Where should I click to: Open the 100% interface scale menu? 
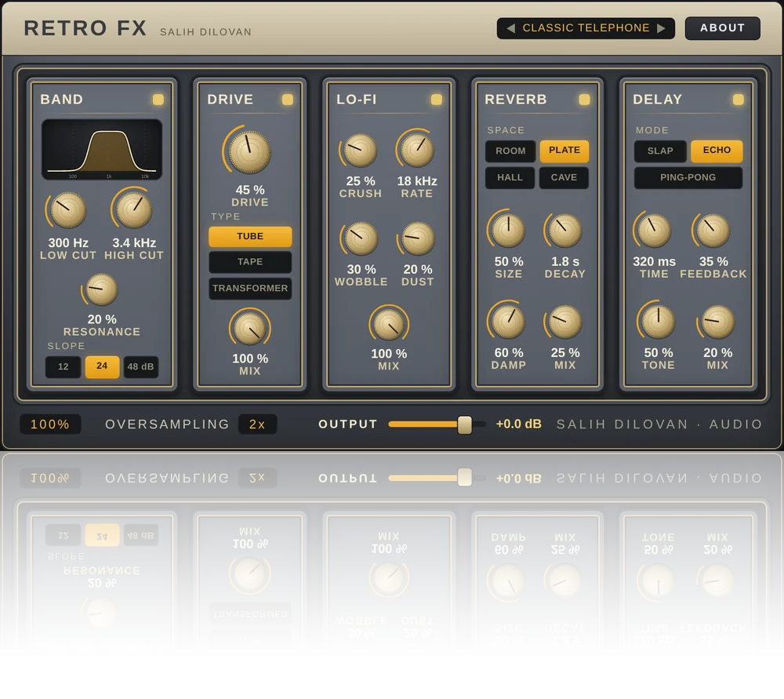point(50,424)
